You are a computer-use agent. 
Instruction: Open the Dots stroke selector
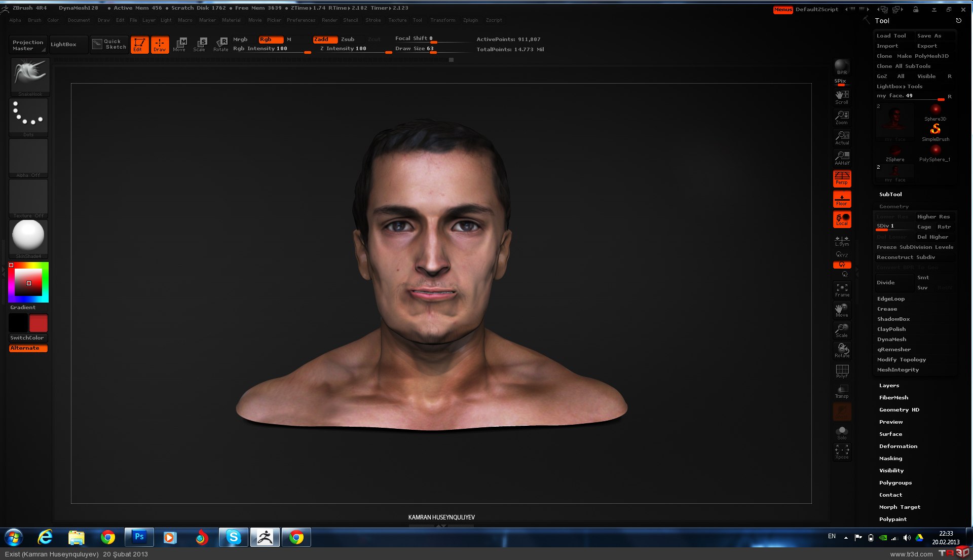(x=28, y=118)
